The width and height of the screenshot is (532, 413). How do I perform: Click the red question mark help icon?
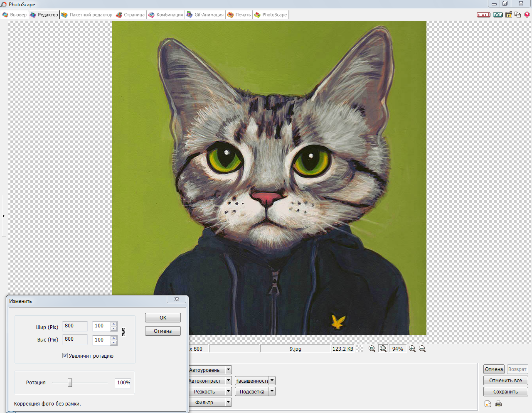tap(527, 15)
